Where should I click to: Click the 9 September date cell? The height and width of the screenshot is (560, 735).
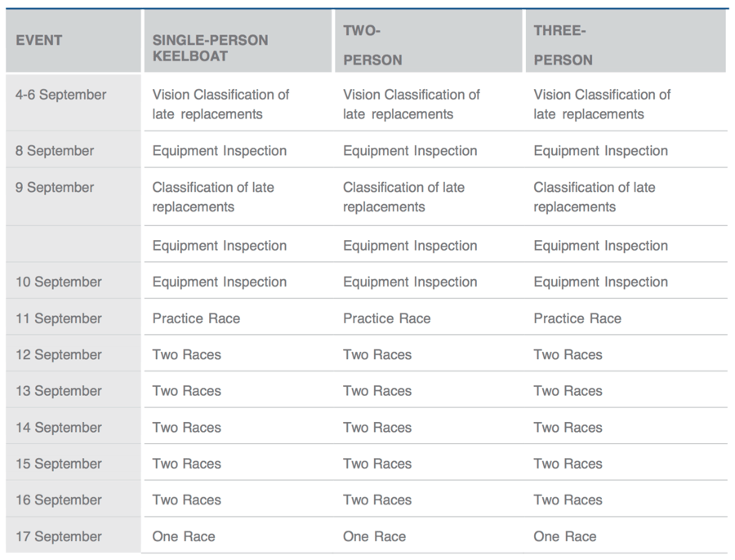point(55,188)
